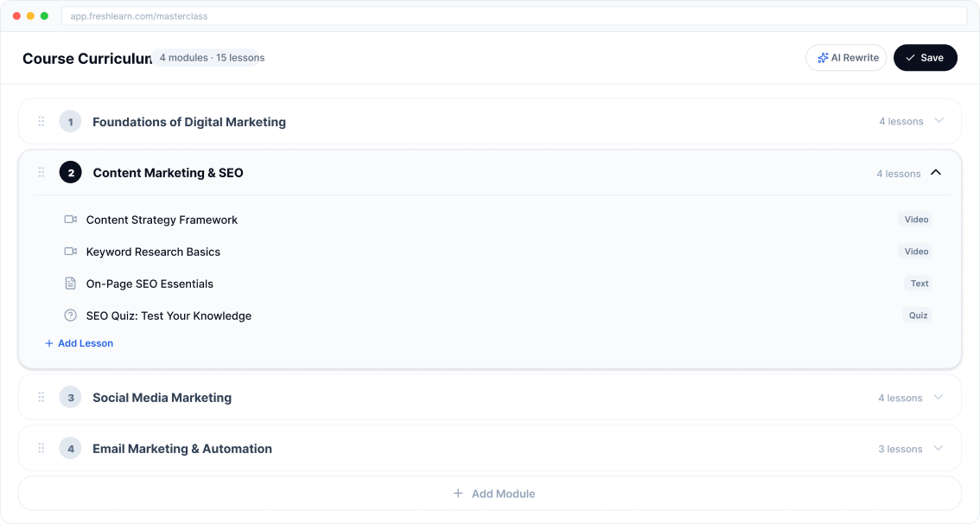Click the Add Lesson link
The width and height of the screenshot is (980, 524).
[79, 343]
